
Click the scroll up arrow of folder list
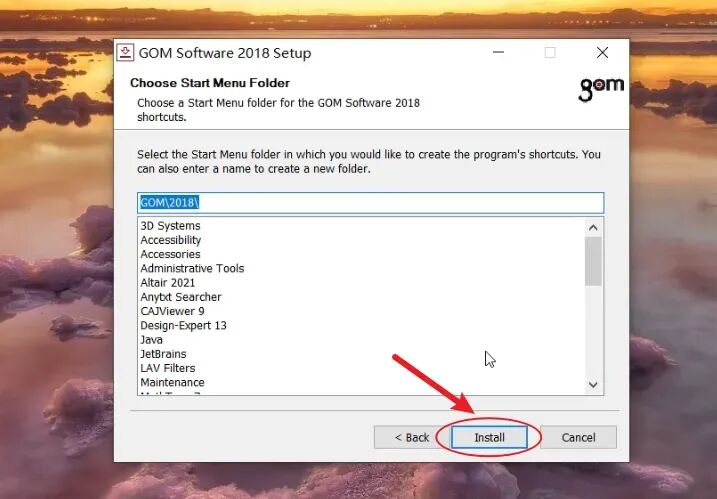coord(593,227)
